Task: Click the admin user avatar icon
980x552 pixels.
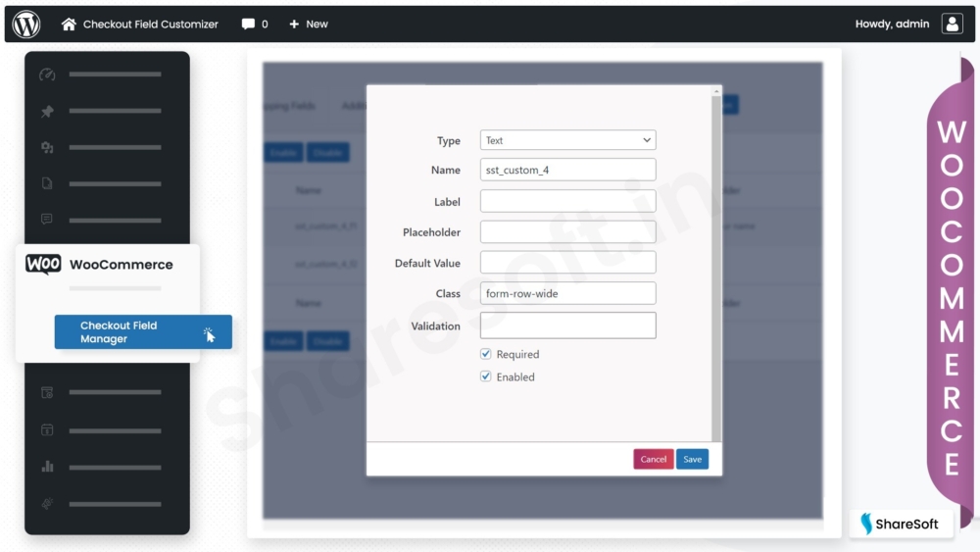Action: coord(952,24)
